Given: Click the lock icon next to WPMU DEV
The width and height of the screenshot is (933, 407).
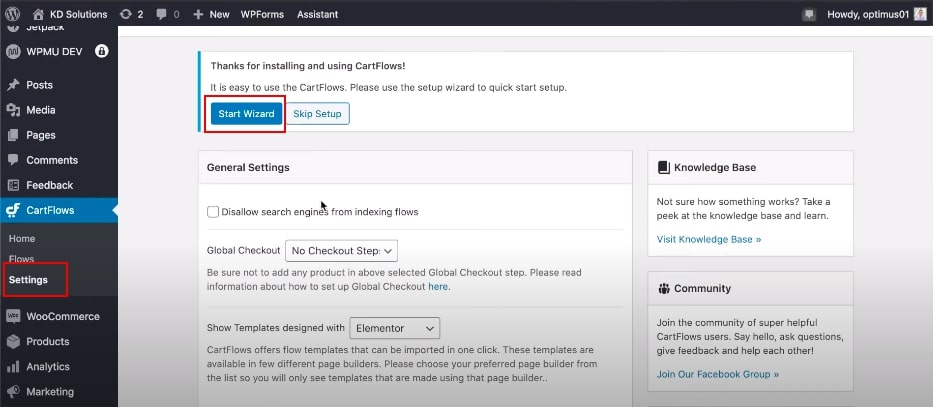Looking at the screenshot, I should point(101,51).
